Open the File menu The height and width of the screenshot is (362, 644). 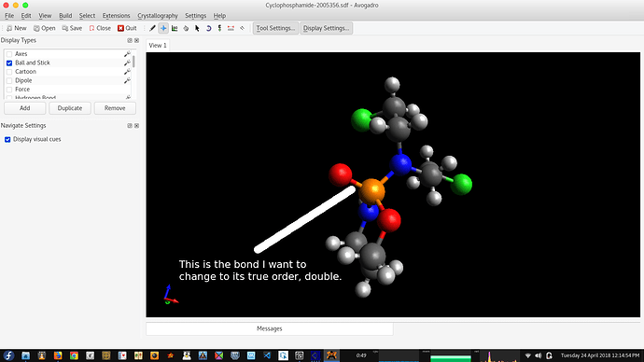click(9, 16)
